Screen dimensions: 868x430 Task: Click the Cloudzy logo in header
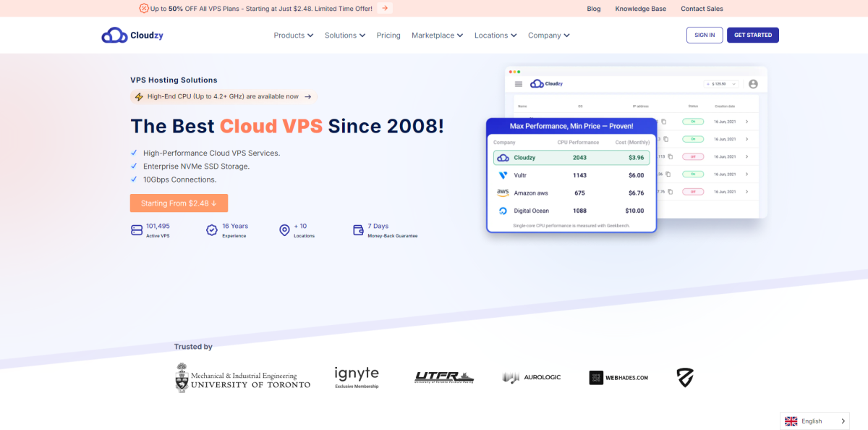(132, 35)
